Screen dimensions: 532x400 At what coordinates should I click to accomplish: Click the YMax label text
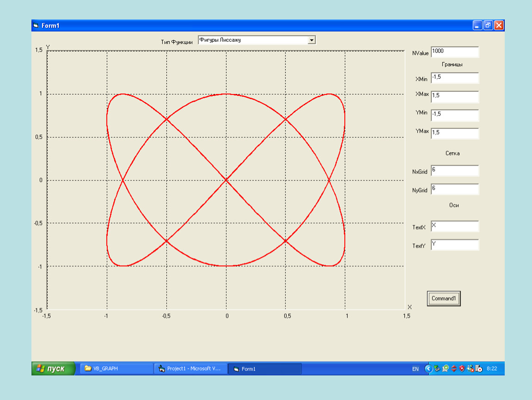point(422,131)
